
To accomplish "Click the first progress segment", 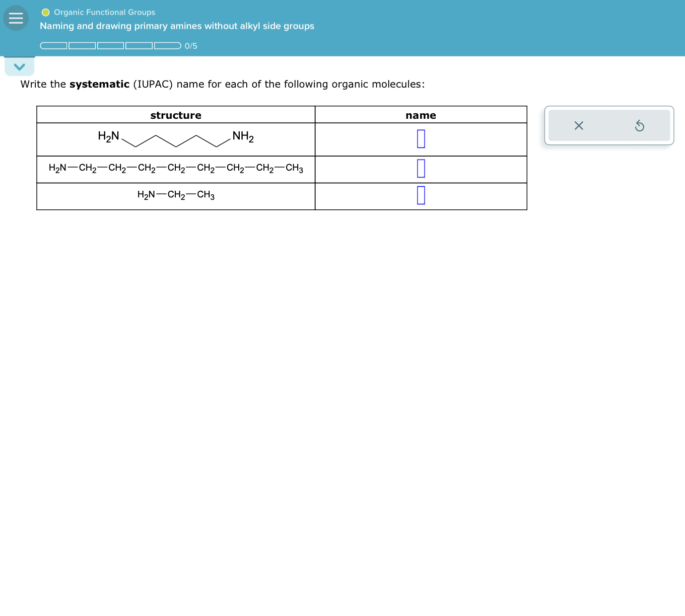I will 54,45.
